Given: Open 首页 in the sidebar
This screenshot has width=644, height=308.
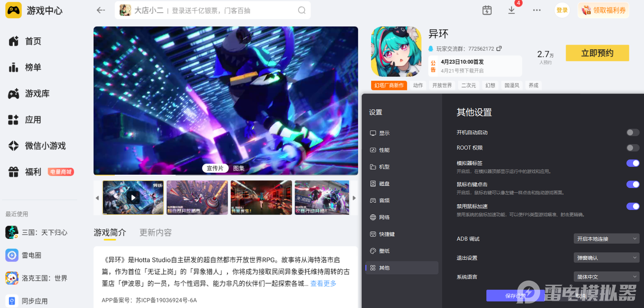Looking at the screenshot, I should (x=25, y=41).
